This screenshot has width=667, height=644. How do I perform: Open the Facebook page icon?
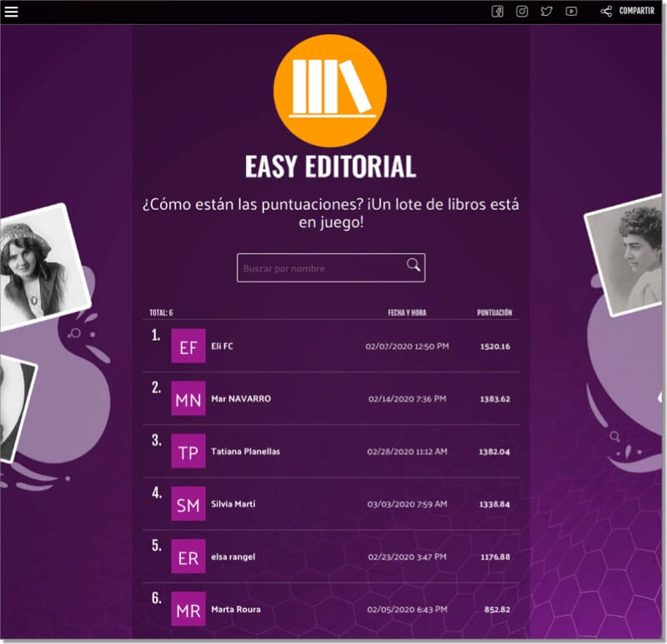coord(497,12)
